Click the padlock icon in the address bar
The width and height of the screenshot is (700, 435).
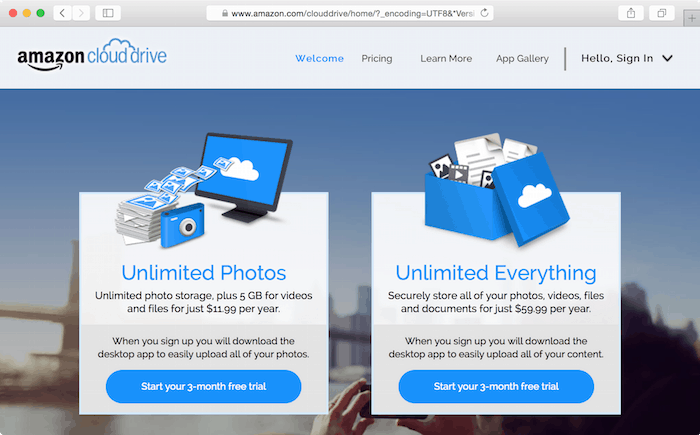[x=225, y=13]
